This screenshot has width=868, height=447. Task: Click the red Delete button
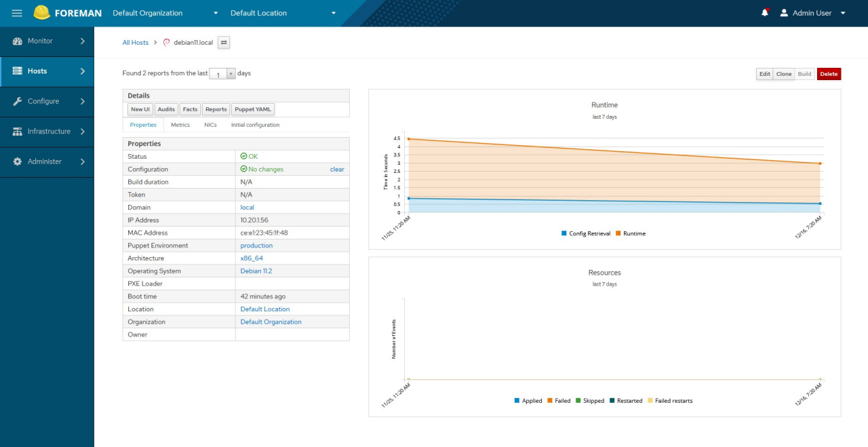point(829,74)
